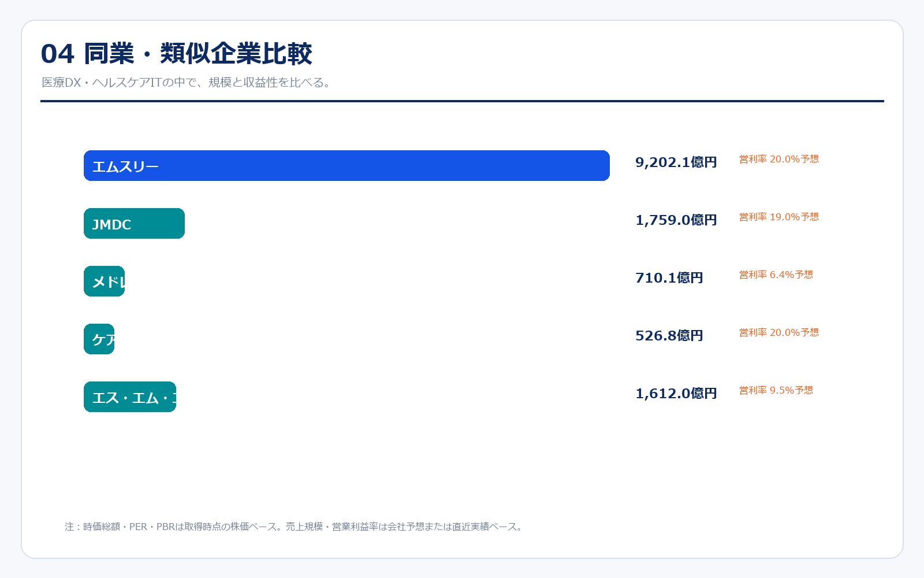Select the blue エムスリー bar
The height and width of the screenshot is (578, 924).
(x=346, y=166)
